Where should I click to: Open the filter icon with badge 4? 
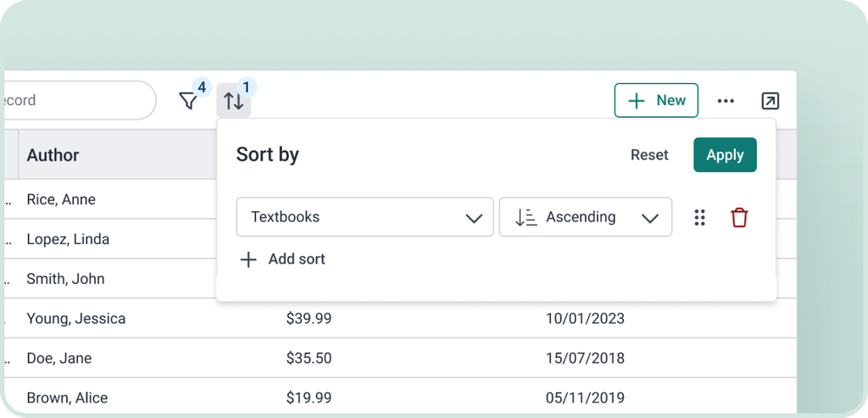pos(188,101)
